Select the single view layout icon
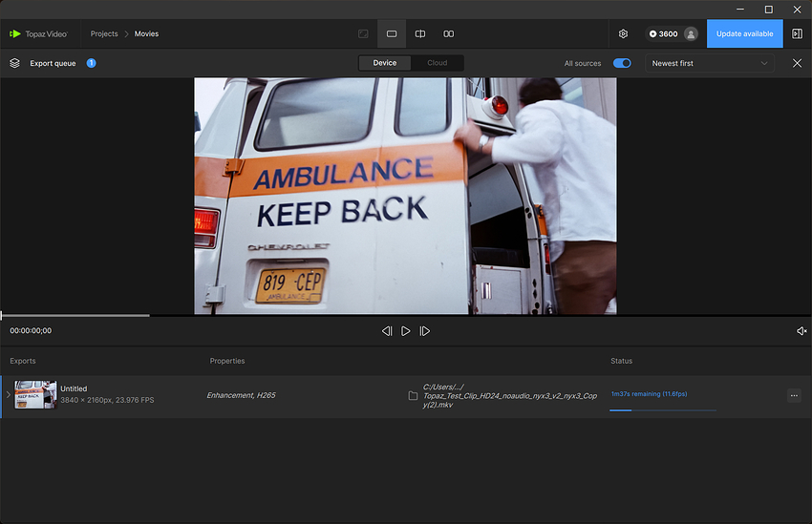812x524 pixels. pyautogui.click(x=392, y=33)
